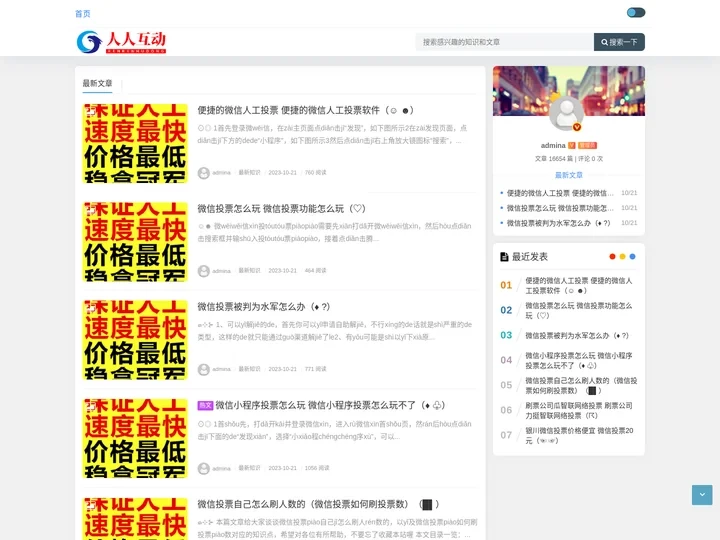Open thumbnail of 微信小程序投票怎么玩 article

click(135, 439)
